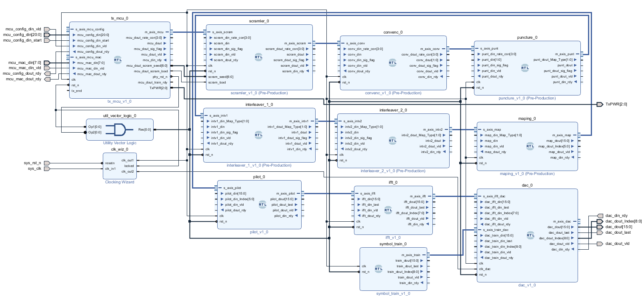Select the dac_dout[15:0] output port symbol
The height and width of the screenshot is (306, 644).
click(x=600, y=227)
